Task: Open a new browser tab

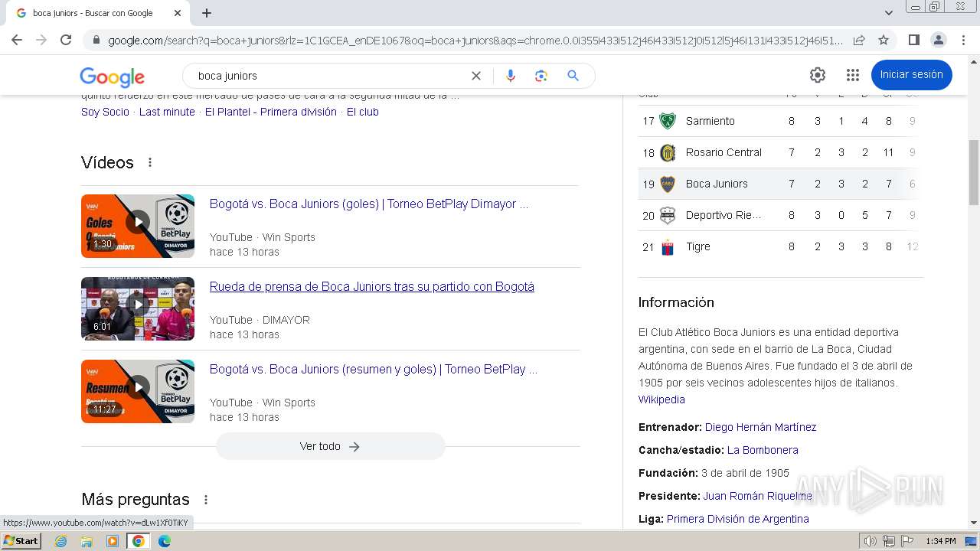Action: (x=207, y=13)
